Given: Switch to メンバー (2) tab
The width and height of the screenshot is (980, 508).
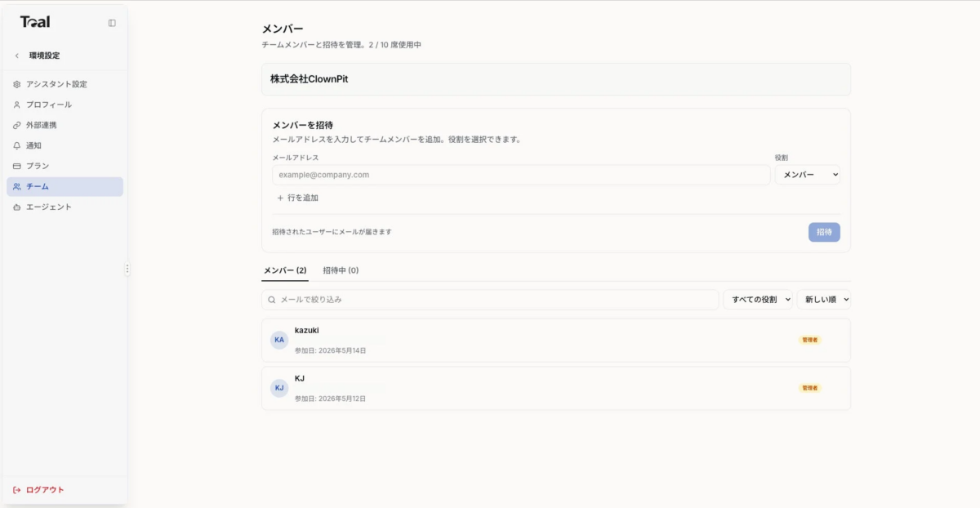Looking at the screenshot, I should tap(285, 270).
